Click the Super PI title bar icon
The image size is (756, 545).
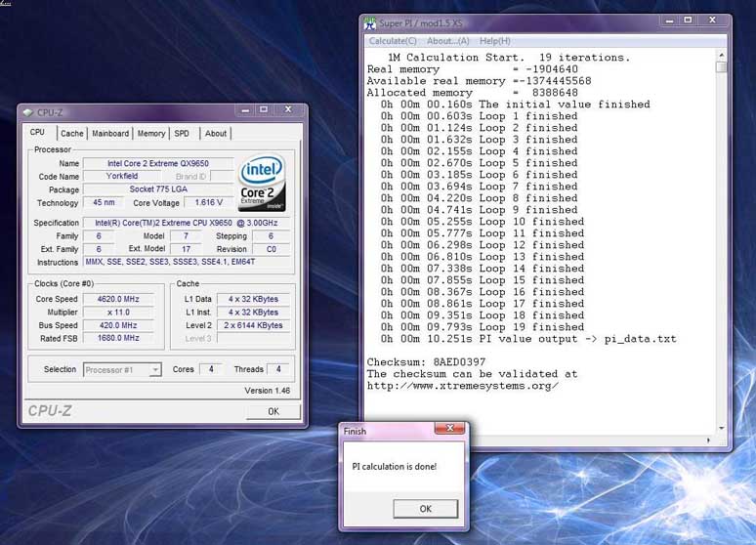coord(370,23)
